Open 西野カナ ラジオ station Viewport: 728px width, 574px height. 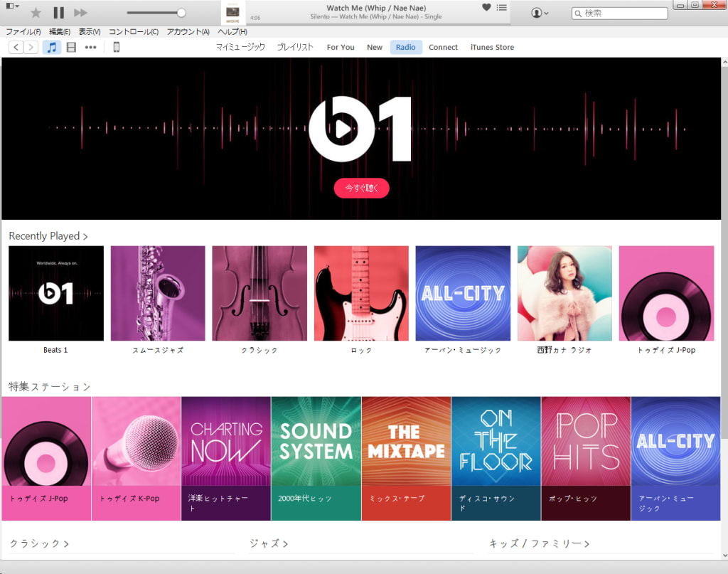pyautogui.click(x=564, y=293)
